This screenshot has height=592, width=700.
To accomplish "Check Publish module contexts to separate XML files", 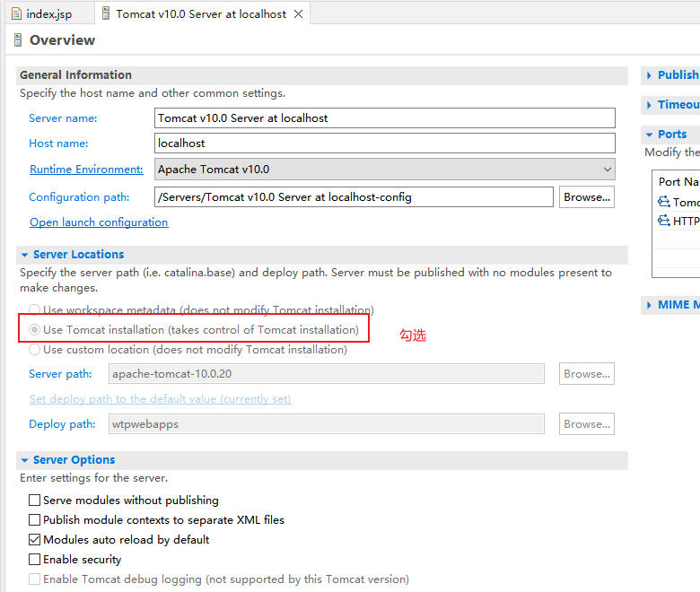I will coord(34,519).
